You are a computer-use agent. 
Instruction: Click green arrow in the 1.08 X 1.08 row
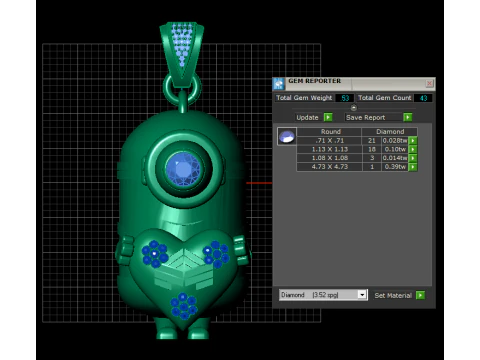click(x=413, y=158)
